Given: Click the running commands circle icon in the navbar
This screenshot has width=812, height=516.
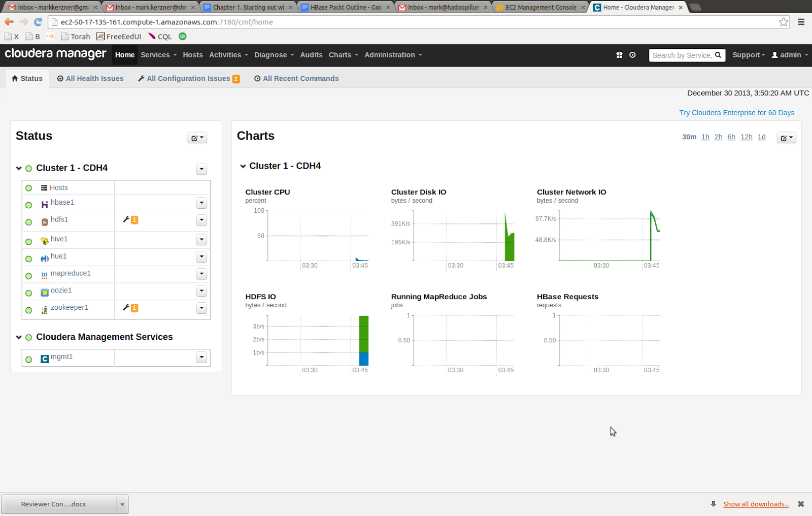Looking at the screenshot, I should pos(632,55).
